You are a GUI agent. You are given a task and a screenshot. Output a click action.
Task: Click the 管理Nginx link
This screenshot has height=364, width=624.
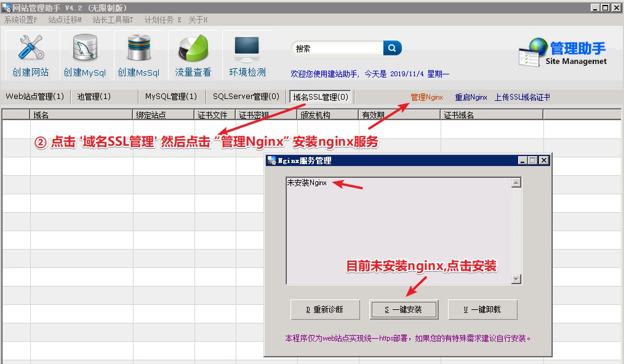[426, 97]
